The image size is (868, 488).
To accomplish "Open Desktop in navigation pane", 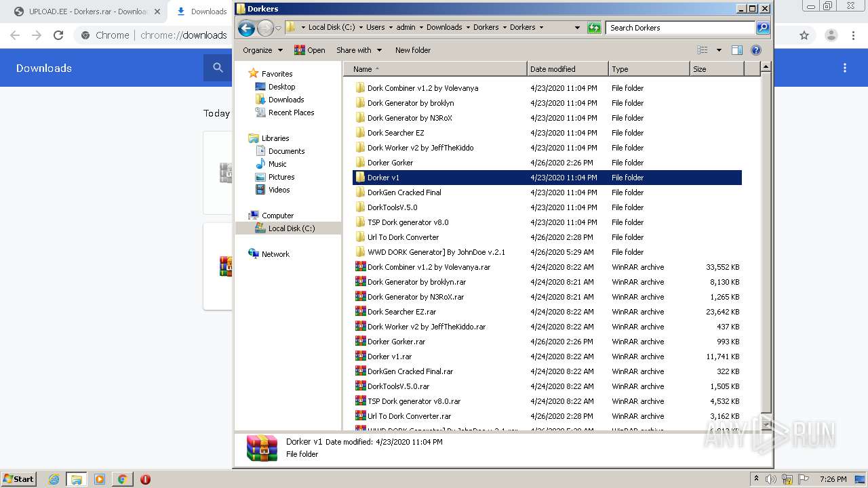I will (281, 87).
